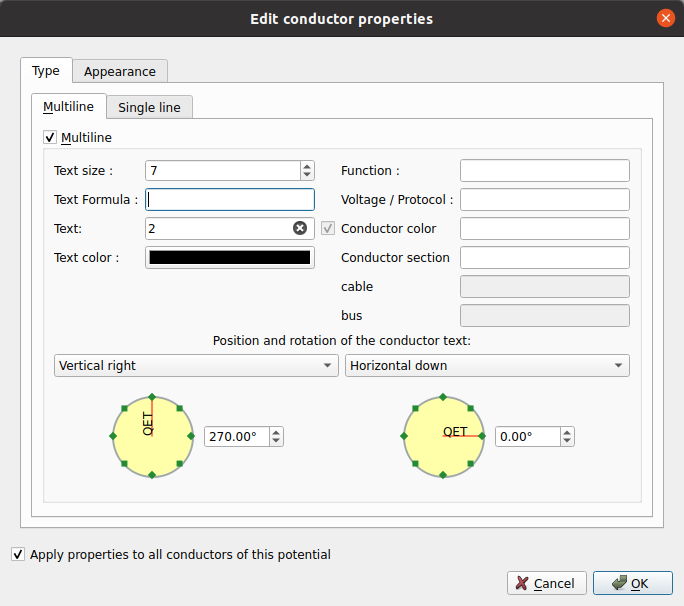Toggle the Multiline checkbox
This screenshot has width=684, height=606.
tap(50, 137)
